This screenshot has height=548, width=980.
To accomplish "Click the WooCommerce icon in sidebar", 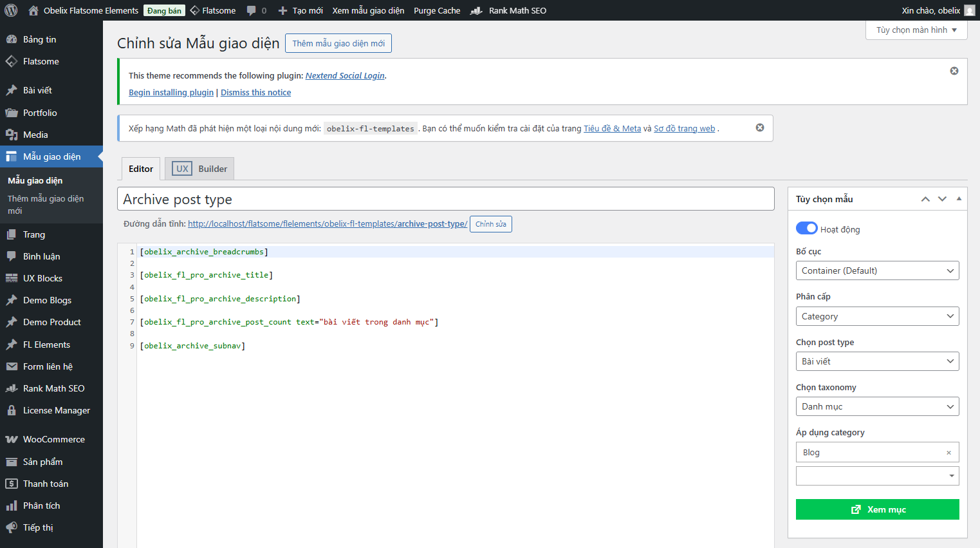I will [12, 439].
